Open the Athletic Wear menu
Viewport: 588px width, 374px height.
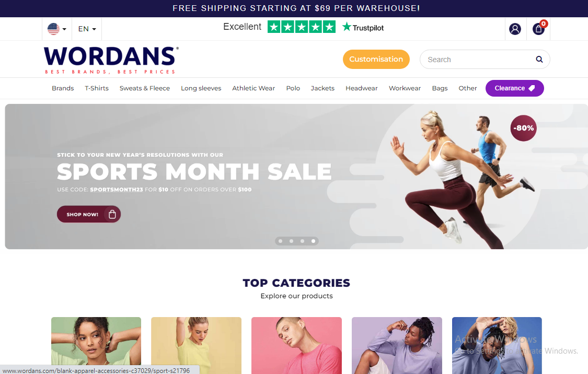tap(253, 88)
